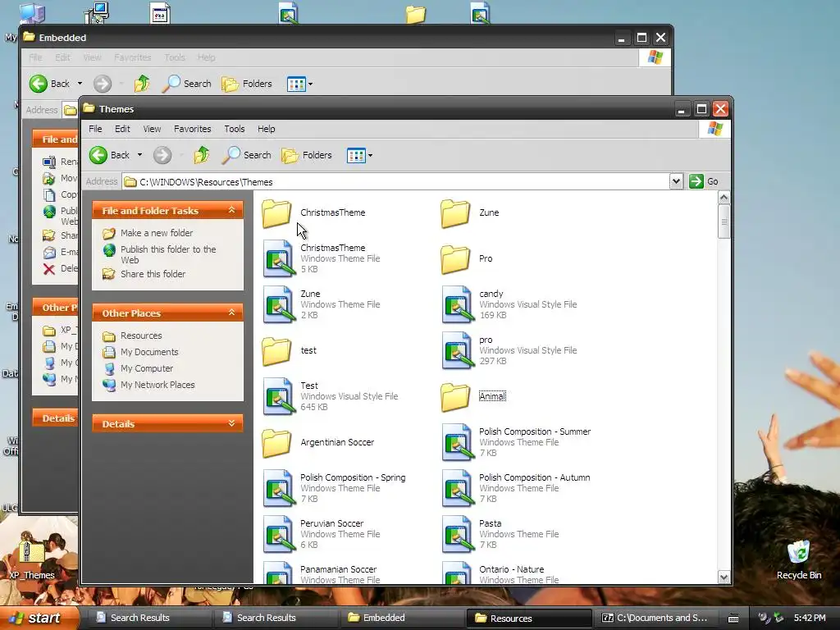This screenshot has width=840, height=630.
Task: Go to My Network Places link
Action: [157, 386]
